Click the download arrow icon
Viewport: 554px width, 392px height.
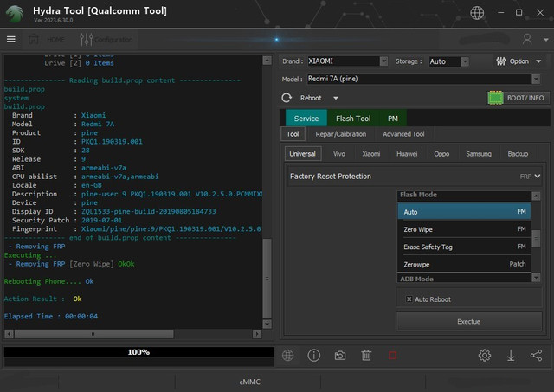(511, 356)
